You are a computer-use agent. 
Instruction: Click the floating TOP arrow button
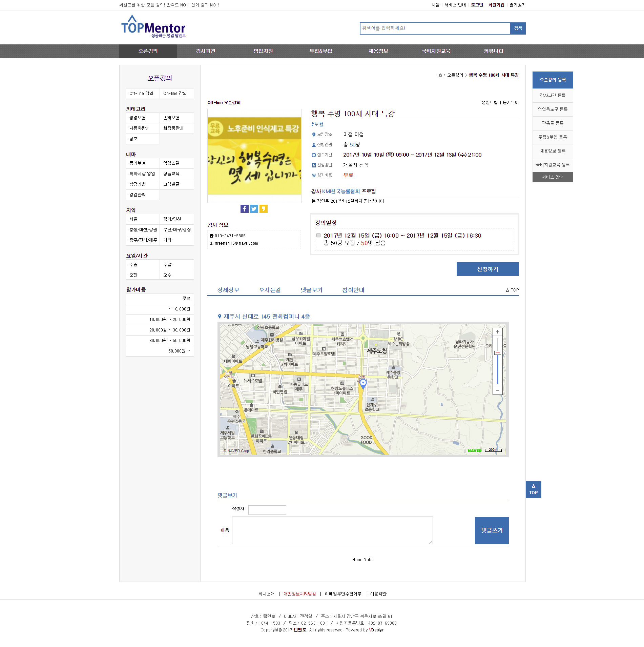tap(533, 489)
